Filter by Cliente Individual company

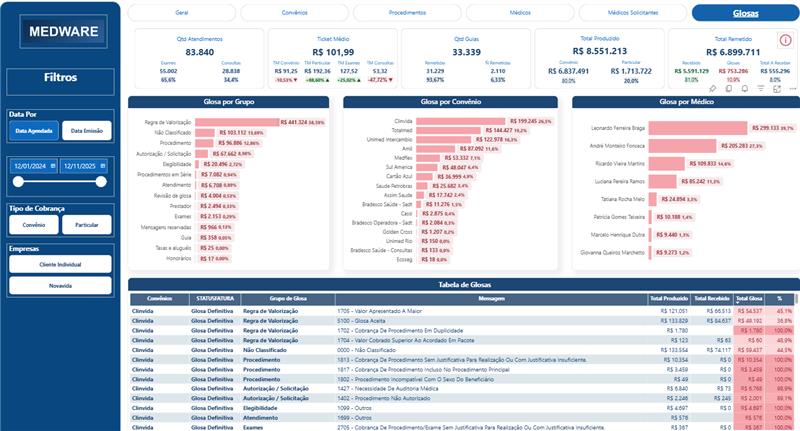60,264
